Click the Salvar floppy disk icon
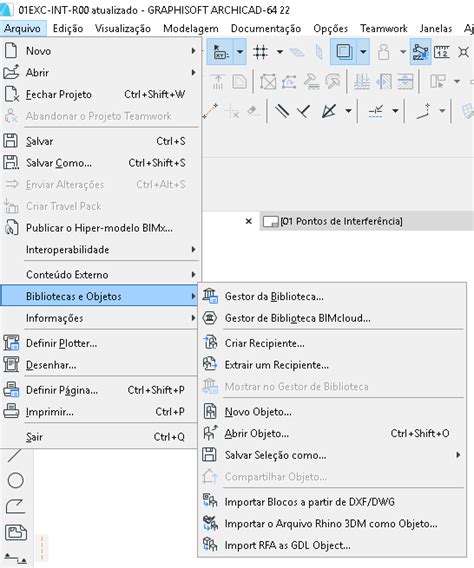The image size is (474, 568). pyautogui.click(x=11, y=141)
